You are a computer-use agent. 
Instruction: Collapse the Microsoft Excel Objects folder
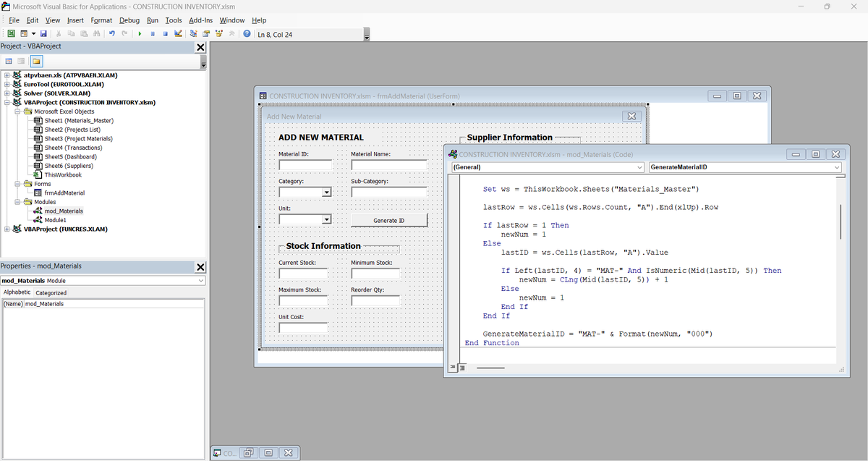click(18, 111)
